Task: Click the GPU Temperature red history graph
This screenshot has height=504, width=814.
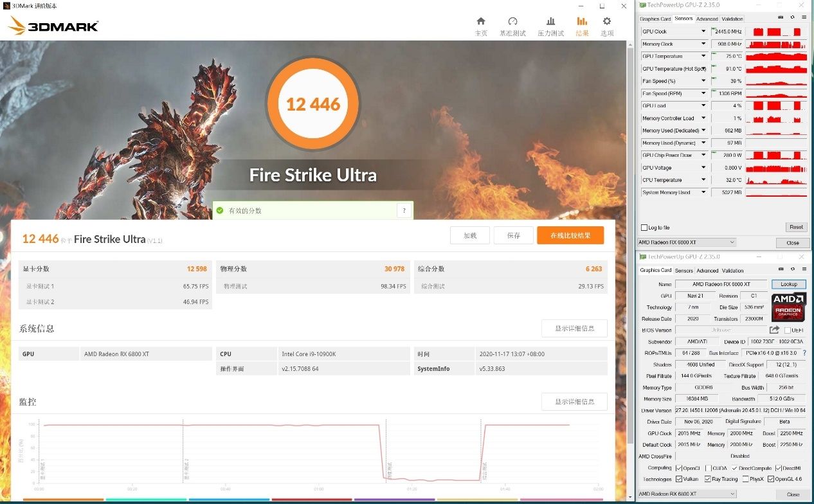Action: 777,56
